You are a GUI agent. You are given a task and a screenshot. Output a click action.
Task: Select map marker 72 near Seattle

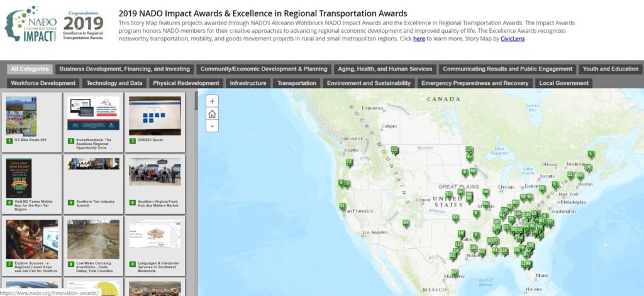[350, 162]
